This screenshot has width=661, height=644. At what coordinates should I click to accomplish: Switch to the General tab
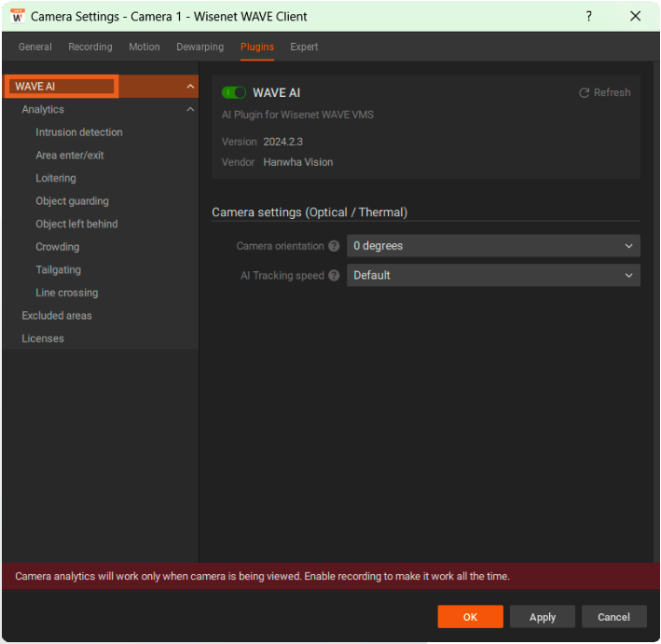35,47
